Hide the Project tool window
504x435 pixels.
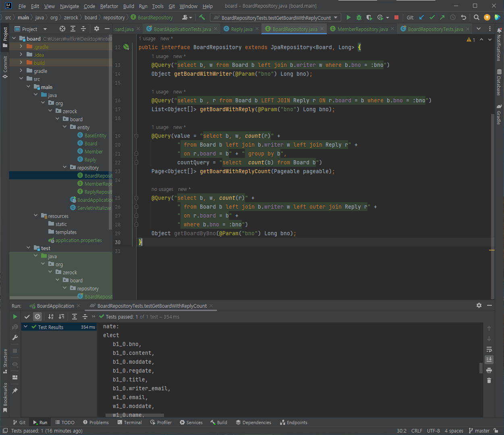[x=107, y=29]
